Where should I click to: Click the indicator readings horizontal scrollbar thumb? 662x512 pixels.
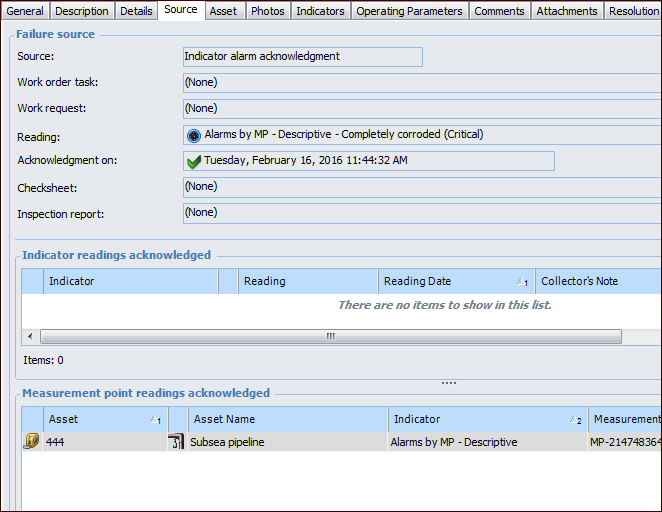(331, 336)
